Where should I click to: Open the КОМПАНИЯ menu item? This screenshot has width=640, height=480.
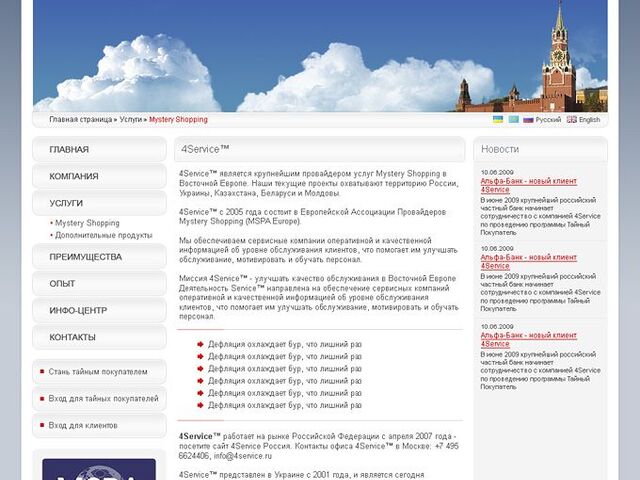pos(99,176)
